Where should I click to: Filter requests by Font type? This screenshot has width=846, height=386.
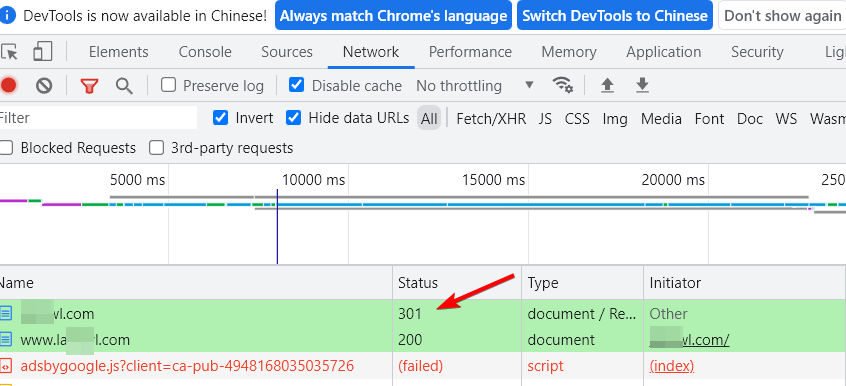[709, 118]
